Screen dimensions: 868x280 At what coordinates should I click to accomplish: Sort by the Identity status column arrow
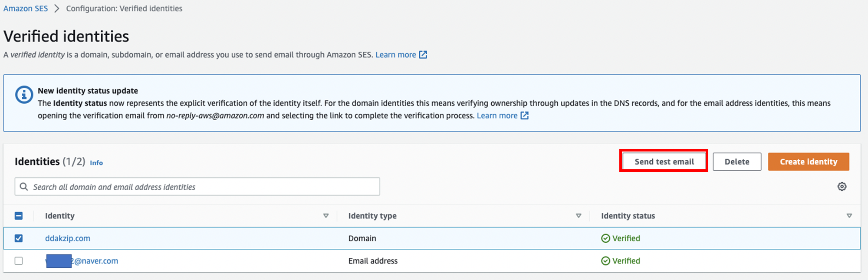(849, 216)
